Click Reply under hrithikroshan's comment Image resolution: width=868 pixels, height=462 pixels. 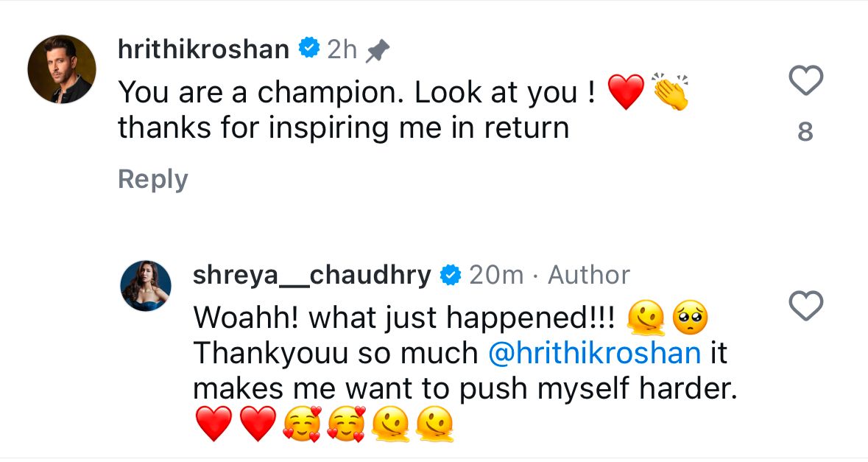(153, 179)
